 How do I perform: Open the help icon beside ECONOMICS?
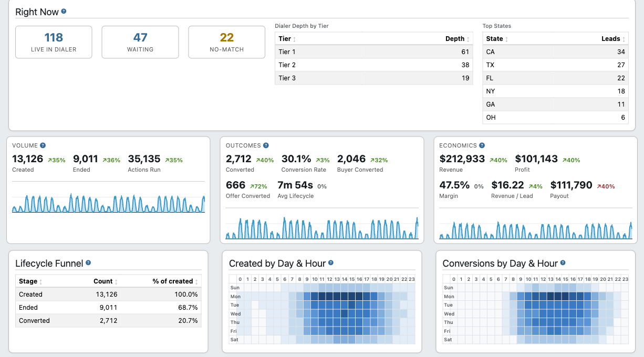(482, 145)
